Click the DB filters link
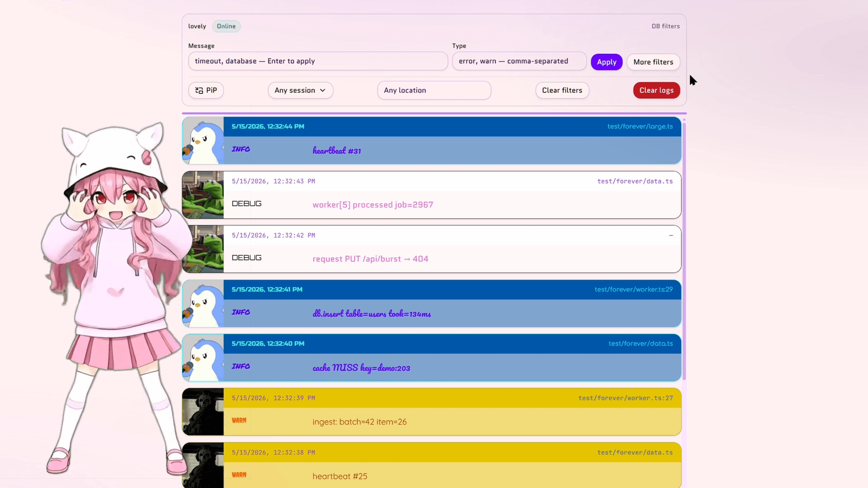Image resolution: width=868 pixels, height=488 pixels. 665,26
